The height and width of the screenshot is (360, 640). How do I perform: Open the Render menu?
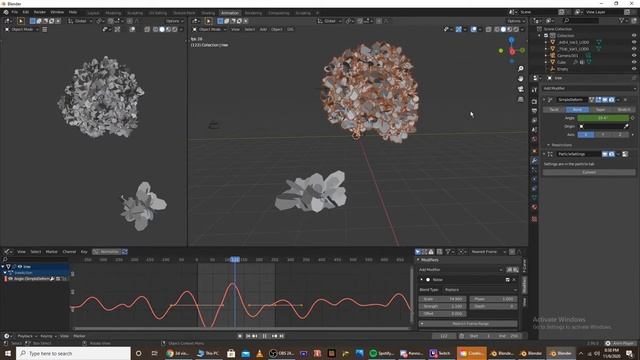coord(40,12)
